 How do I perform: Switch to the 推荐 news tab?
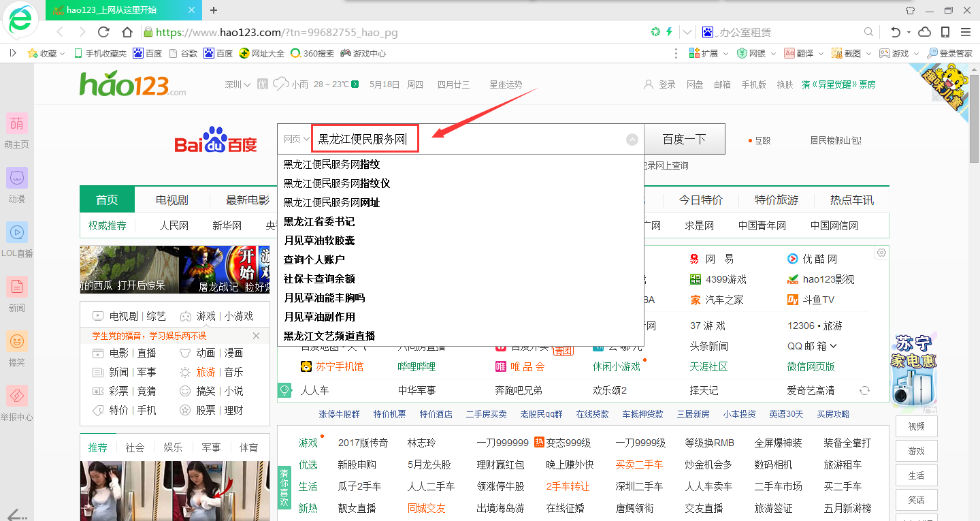(x=97, y=447)
